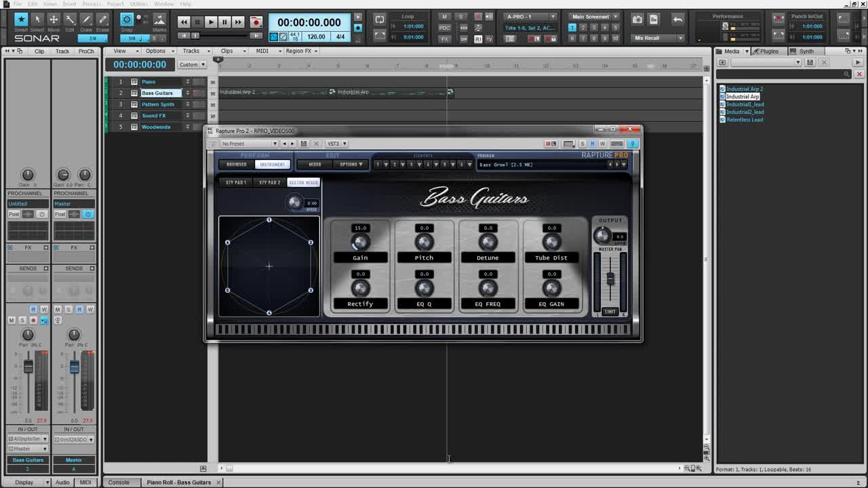This screenshot has width=868, height=488.
Task: Switch to the Plugins browser tab
Action: (769, 51)
